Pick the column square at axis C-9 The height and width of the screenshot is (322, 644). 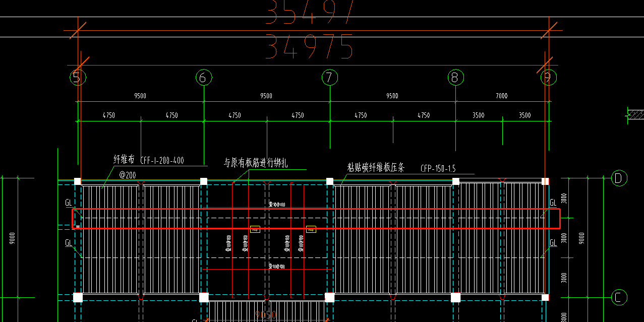click(545, 297)
